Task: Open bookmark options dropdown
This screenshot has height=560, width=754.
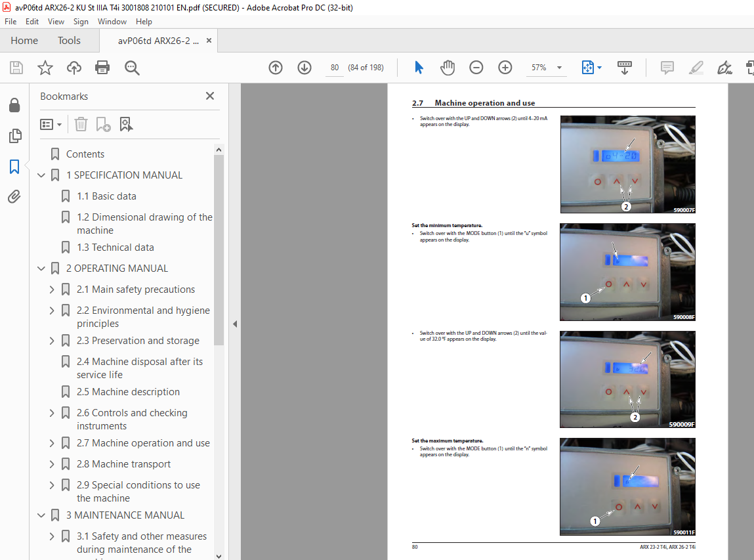Action: [51, 125]
